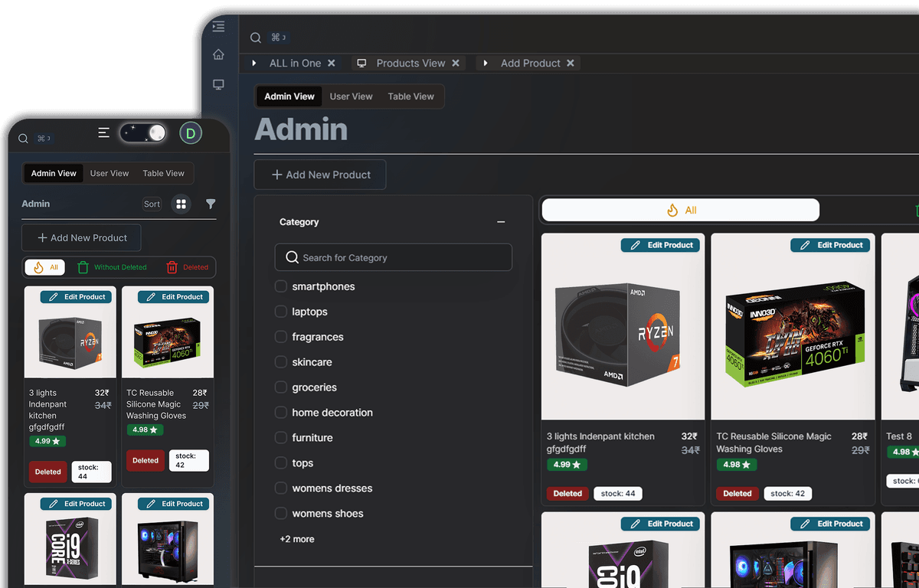This screenshot has height=588, width=919.
Task: Check the smartphones category
Action: coord(281,286)
